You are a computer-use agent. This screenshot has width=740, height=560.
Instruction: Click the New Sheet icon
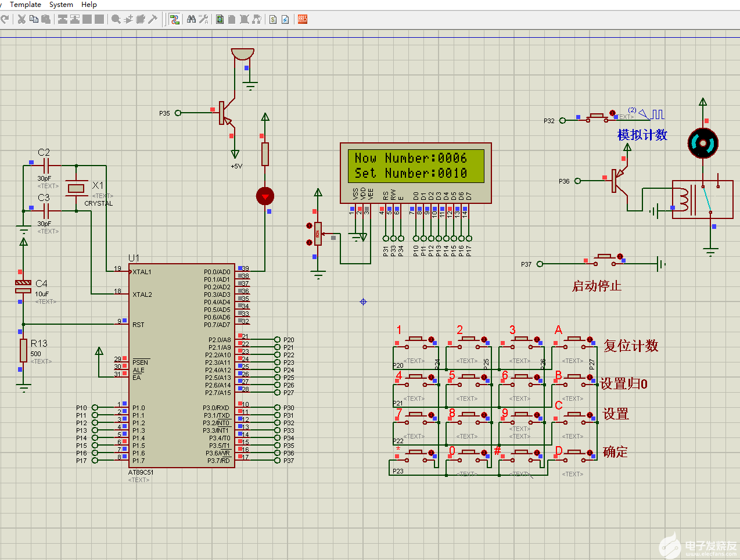click(x=232, y=19)
